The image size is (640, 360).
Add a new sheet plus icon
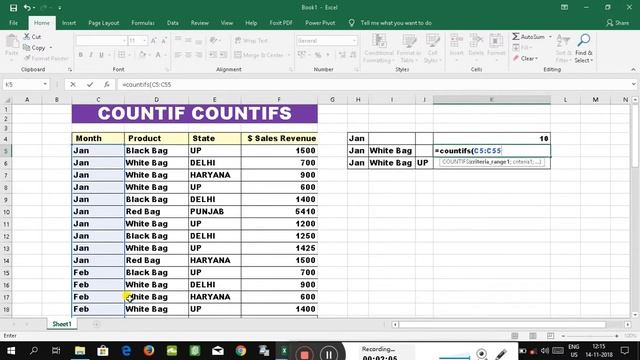(96, 324)
